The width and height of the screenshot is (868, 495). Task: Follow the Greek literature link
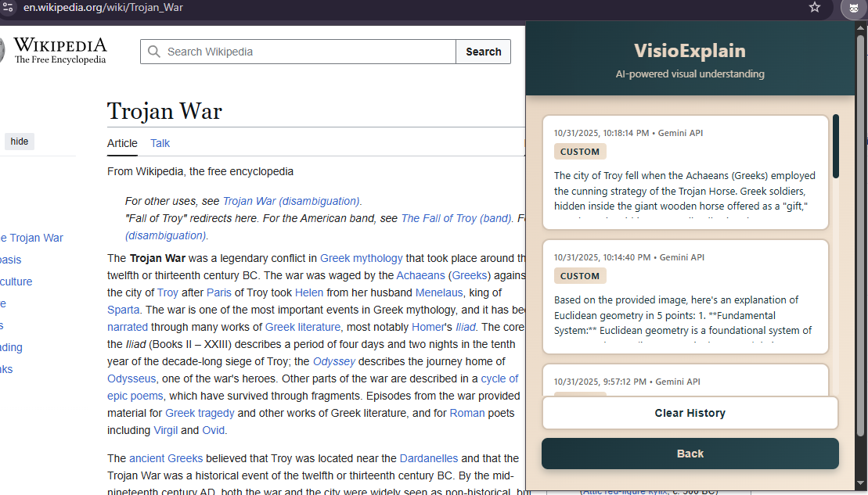coord(303,327)
